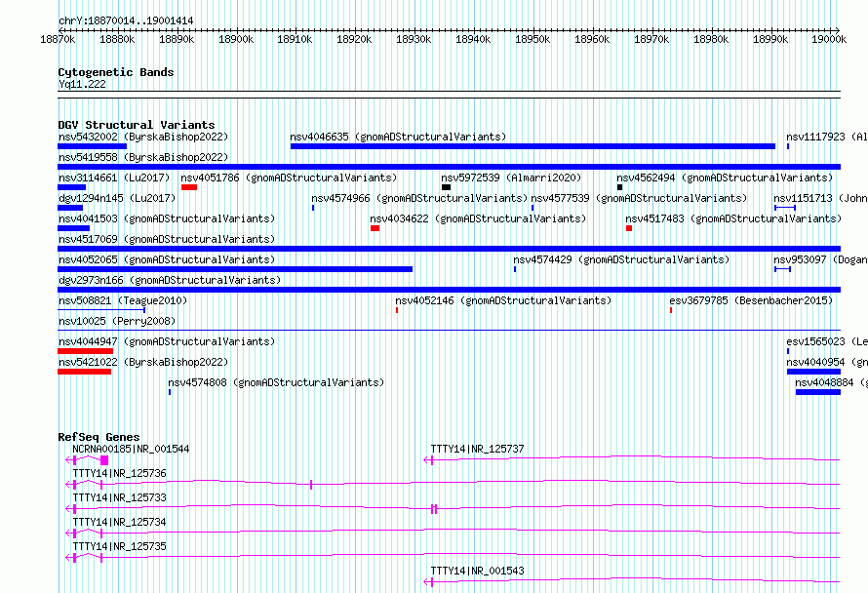Select red esv3679785 Besenbacher2015 tick
This screenshot has height=593, width=868.
point(671,310)
